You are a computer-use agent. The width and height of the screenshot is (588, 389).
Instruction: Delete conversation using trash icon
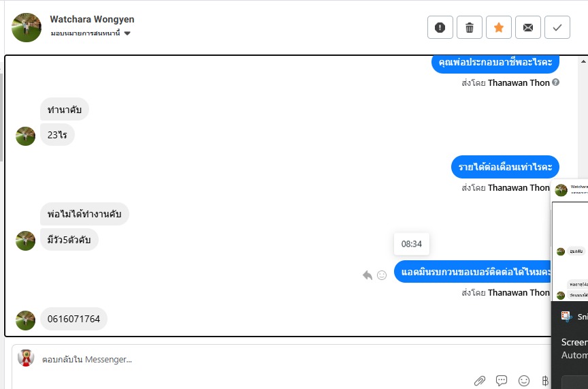pyautogui.click(x=469, y=27)
